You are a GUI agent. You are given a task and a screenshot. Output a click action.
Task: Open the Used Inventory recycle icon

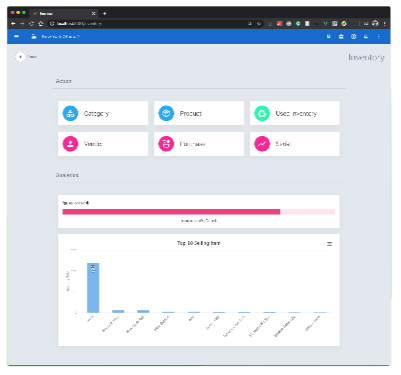coord(262,113)
